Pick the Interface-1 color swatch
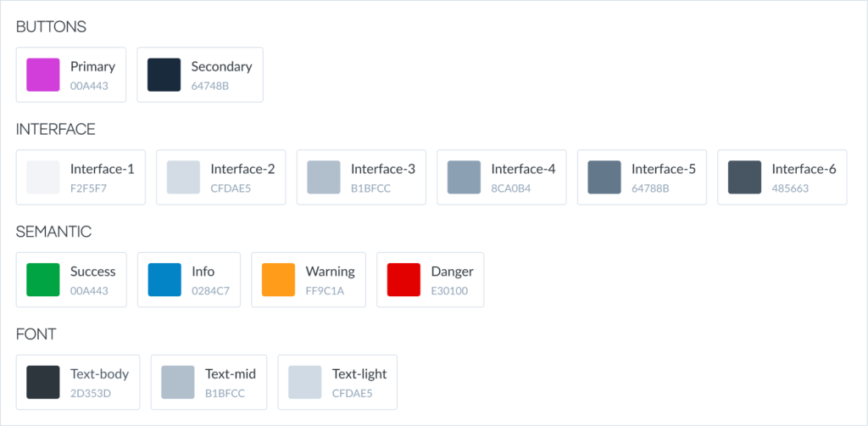 pos(43,177)
